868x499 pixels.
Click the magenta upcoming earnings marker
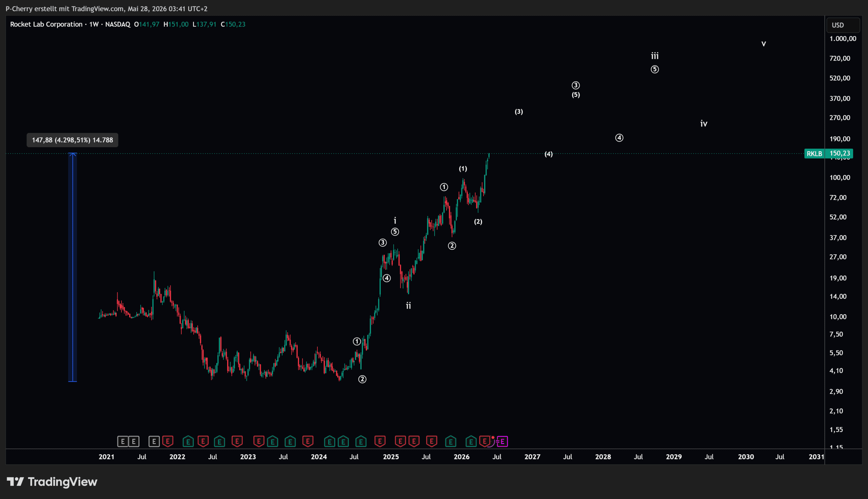502,441
